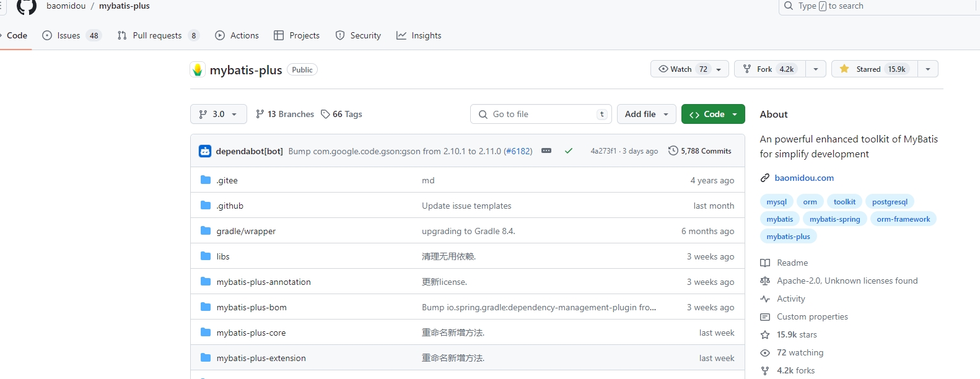980x379 pixels.
Task: Switch to the Security tab
Action: [358, 35]
